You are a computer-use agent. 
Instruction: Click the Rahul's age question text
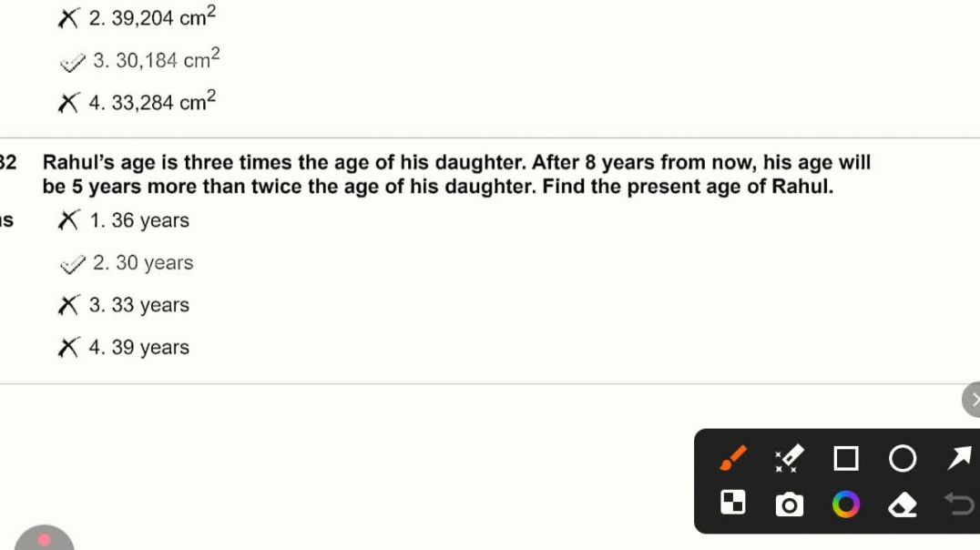point(455,175)
